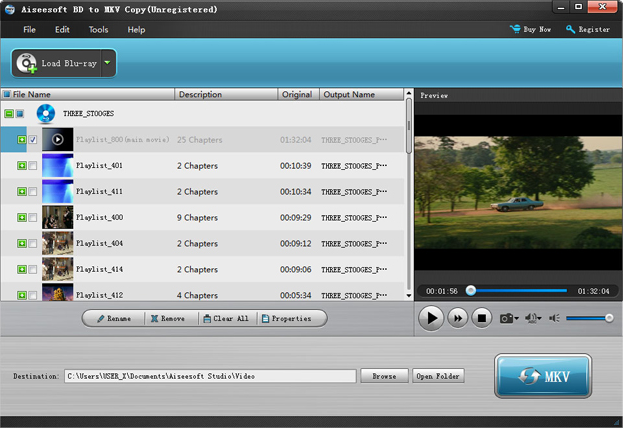Click the volume slider handle
The width and height of the screenshot is (623, 428).
[x=609, y=318]
